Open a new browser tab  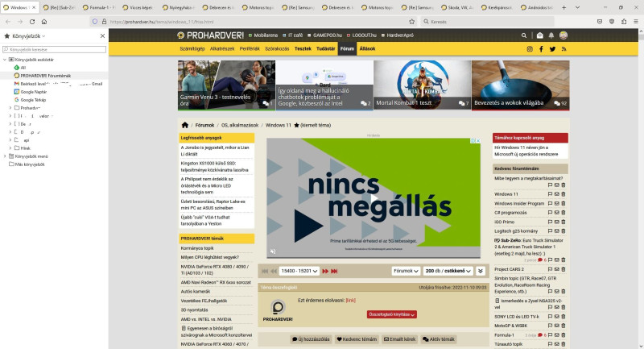click(564, 7)
